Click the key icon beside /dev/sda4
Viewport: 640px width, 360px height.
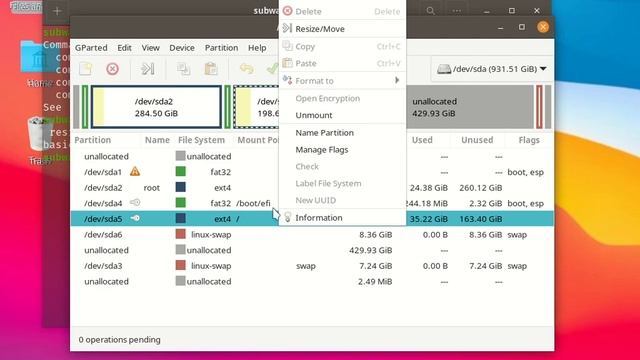(x=135, y=202)
